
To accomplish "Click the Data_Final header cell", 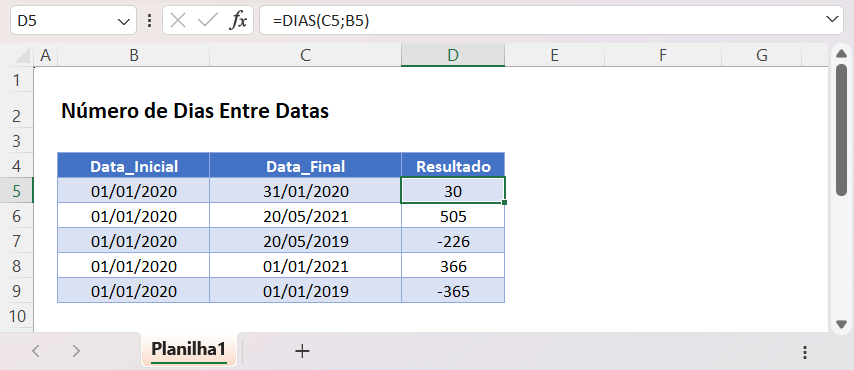I will coord(306,166).
